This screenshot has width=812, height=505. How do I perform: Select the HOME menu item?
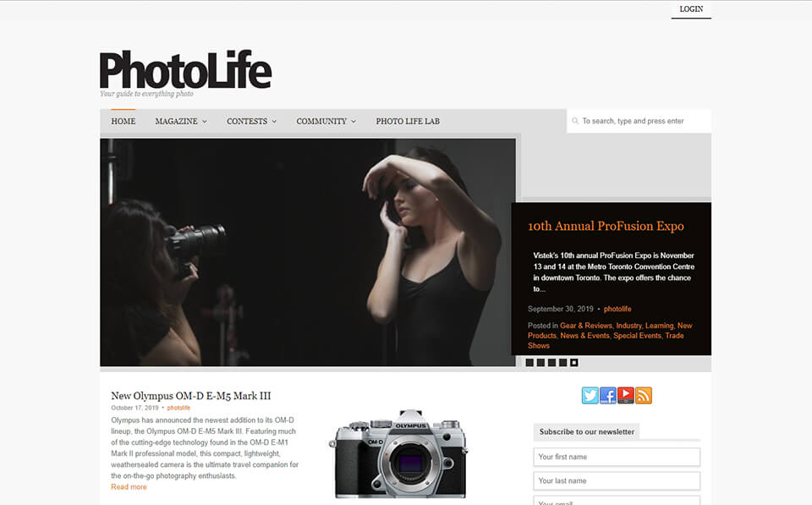tap(123, 121)
